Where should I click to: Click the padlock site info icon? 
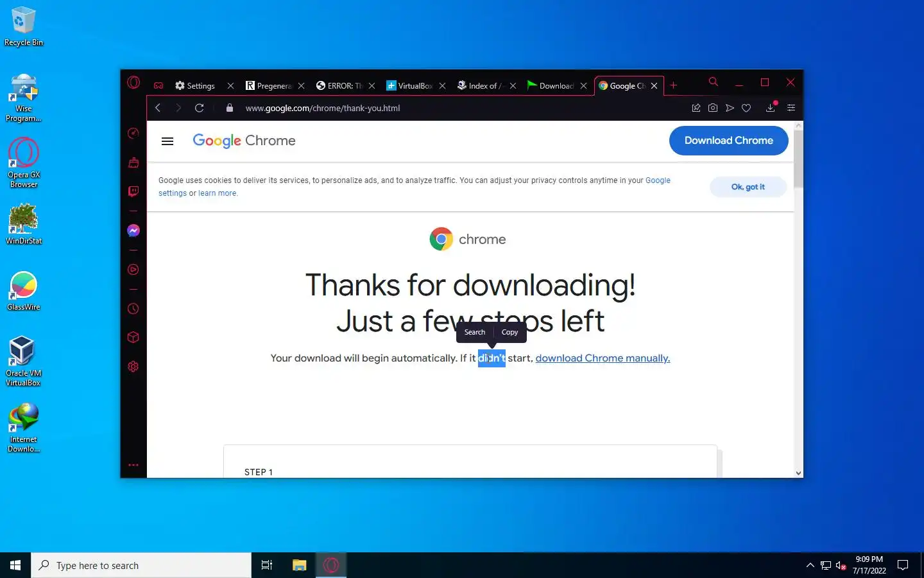tap(230, 108)
